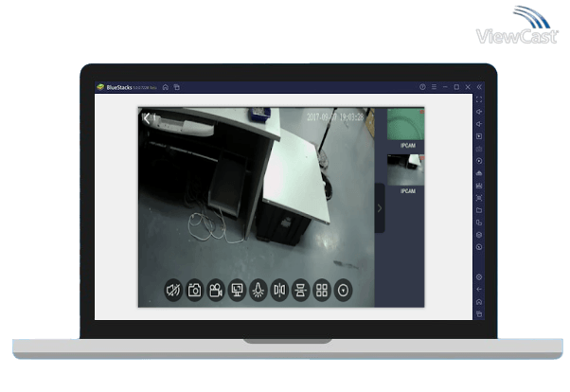The width and height of the screenshot is (570, 392).
Task: Open BlueStacks home icon in title bar
Action: [166, 87]
